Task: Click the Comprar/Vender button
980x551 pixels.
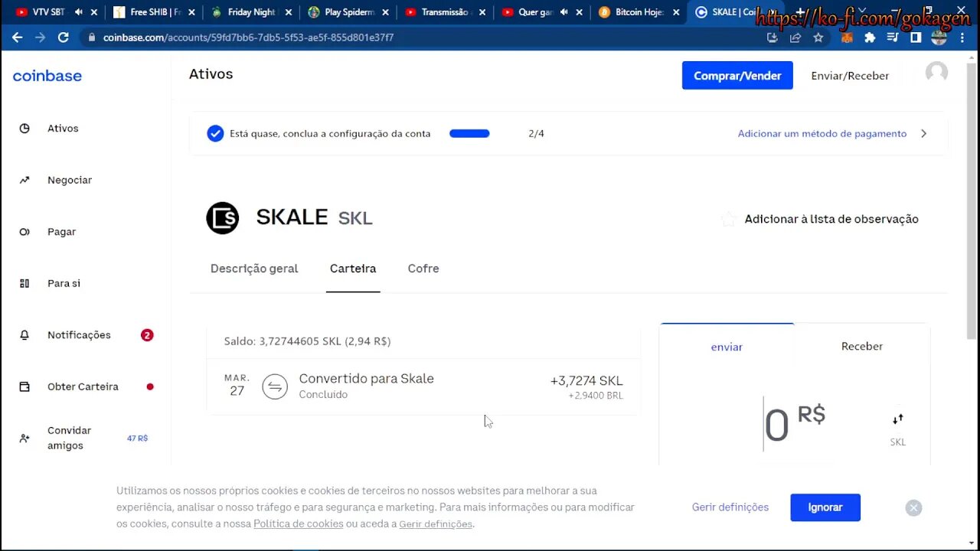Action: pos(737,76)
